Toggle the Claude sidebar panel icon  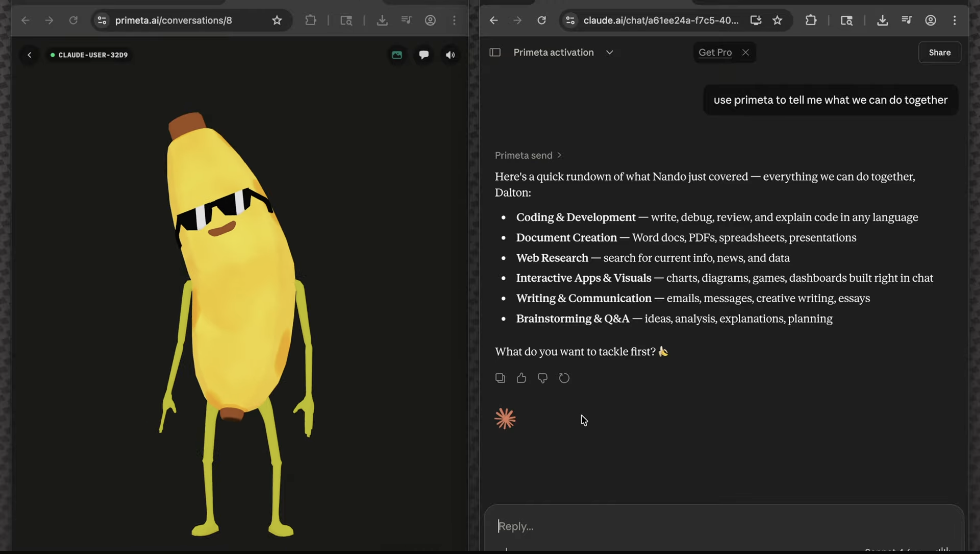coord(495,52)
